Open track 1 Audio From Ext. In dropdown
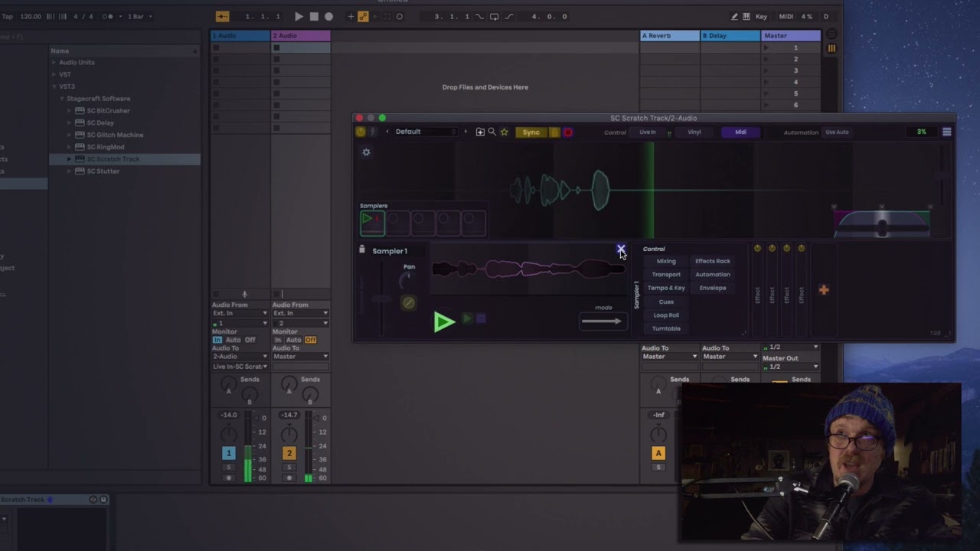The width and height of the screenshot is (980, 551). click(x=240, y=313)
